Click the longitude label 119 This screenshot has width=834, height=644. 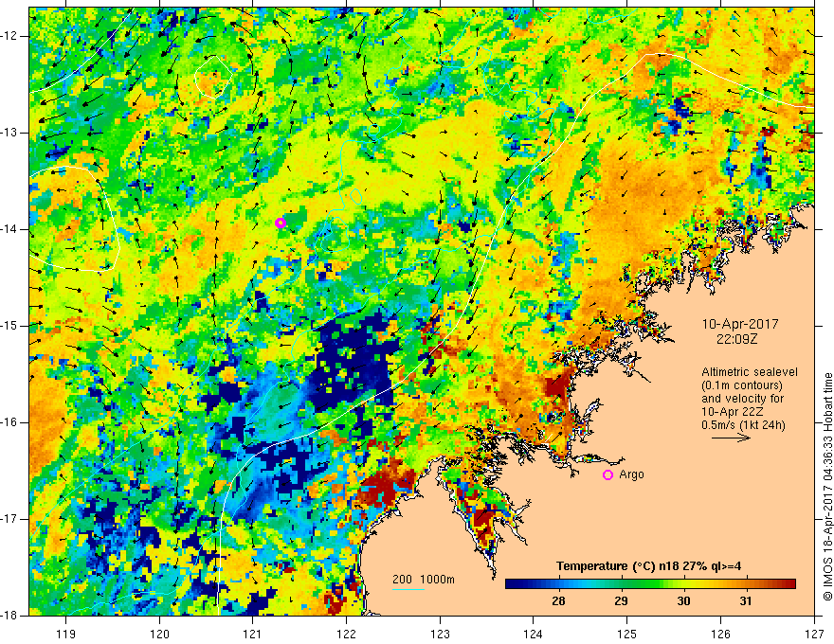(65, 634)
